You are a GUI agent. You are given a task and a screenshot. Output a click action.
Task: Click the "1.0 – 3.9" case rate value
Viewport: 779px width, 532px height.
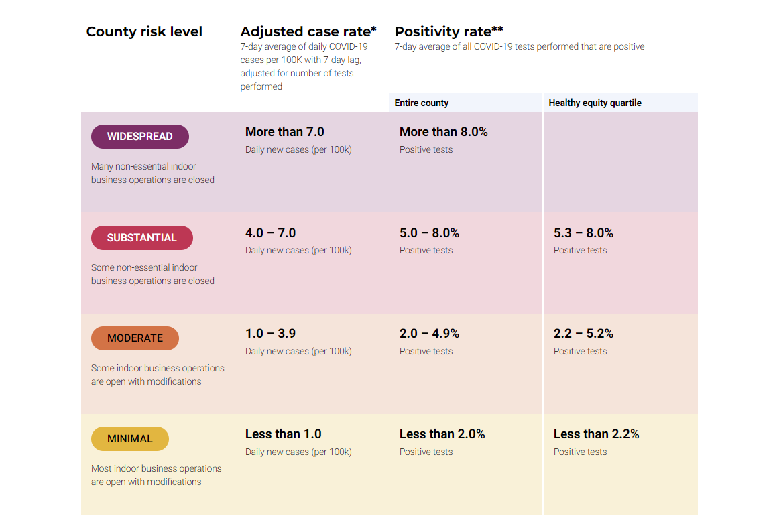[270, 334]
